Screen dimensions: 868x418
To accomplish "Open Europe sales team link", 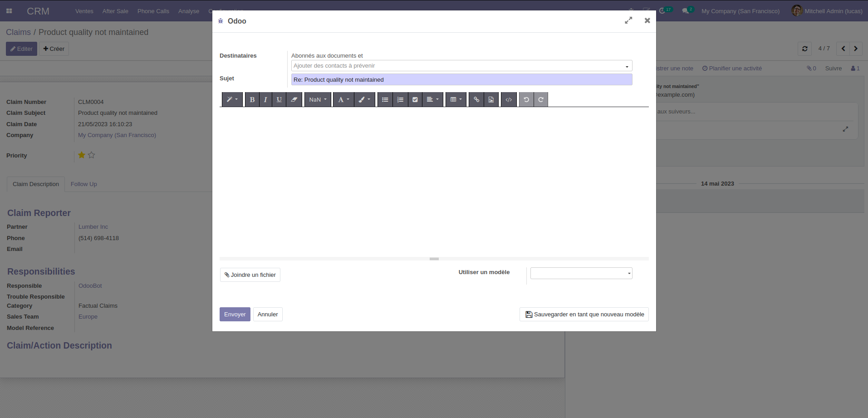I will (88, 317).
